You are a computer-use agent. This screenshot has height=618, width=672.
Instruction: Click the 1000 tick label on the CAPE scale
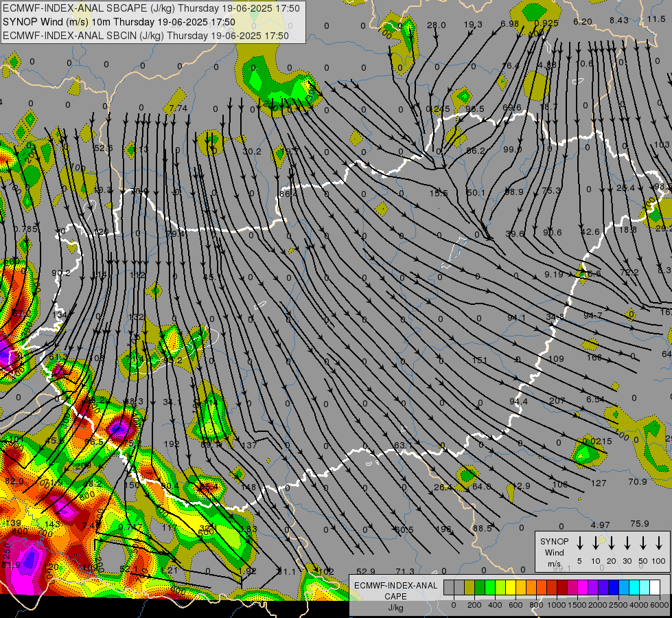pyautogui.click(x=556, y=605)
